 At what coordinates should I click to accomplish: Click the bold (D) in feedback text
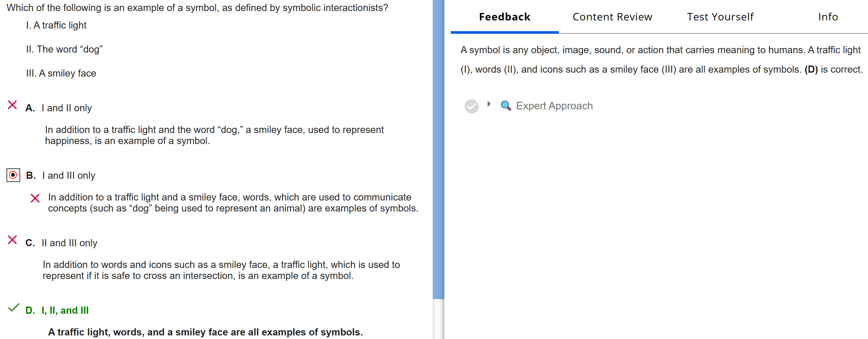(811, 69)
